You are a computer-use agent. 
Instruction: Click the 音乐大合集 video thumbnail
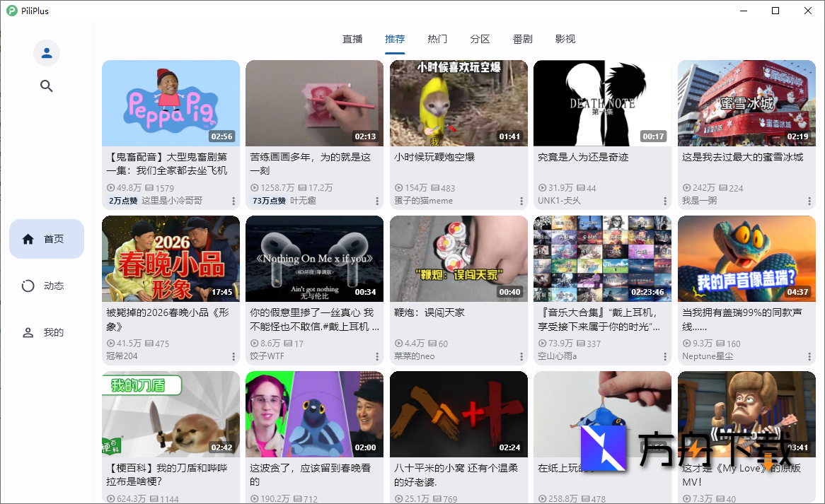602,259
